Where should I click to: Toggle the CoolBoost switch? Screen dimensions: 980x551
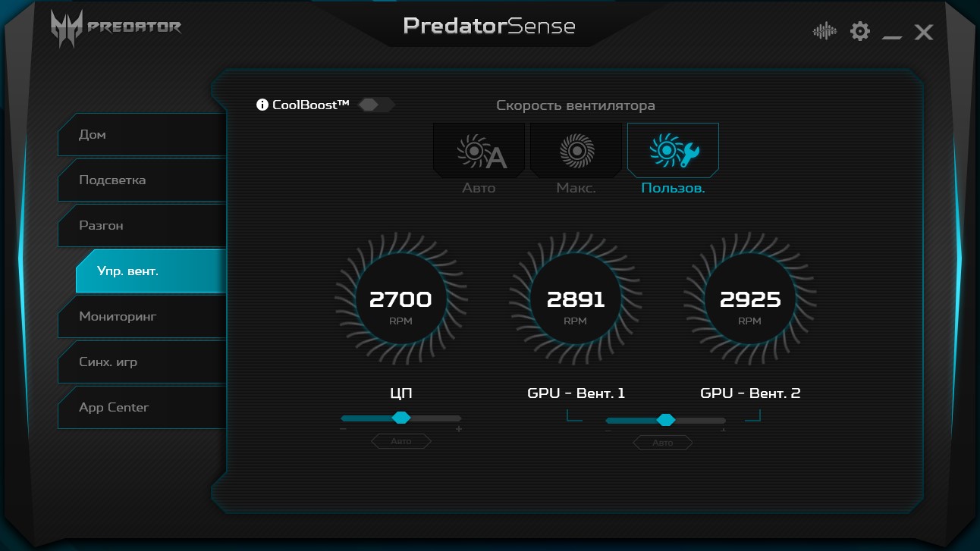click(376, 105)
